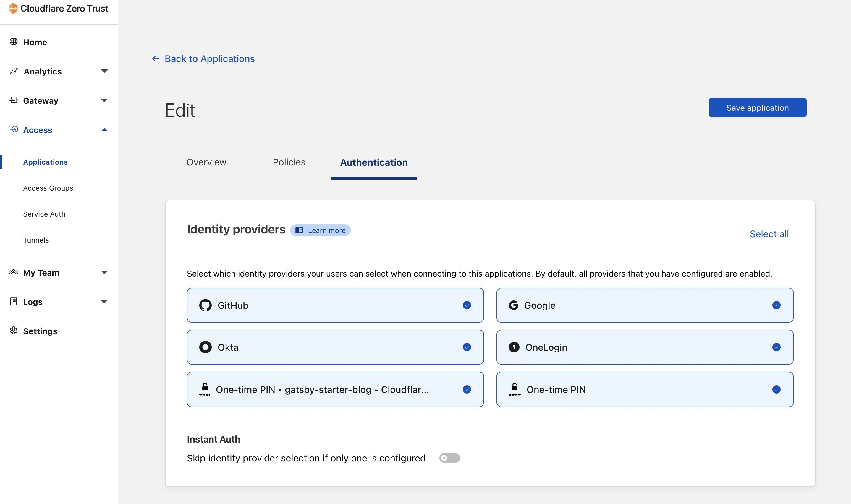
Task: Click the book icon in Learn more
Action: coord(299,230)
